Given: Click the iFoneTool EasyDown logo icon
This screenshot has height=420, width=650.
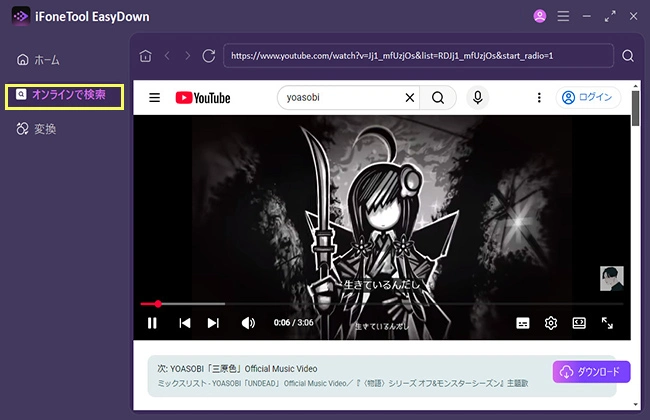Looking at the screenshot, I should point(20,16).
